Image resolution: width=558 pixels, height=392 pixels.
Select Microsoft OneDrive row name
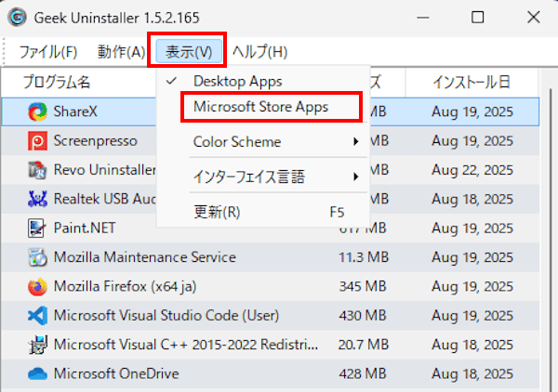pos(116,373)
